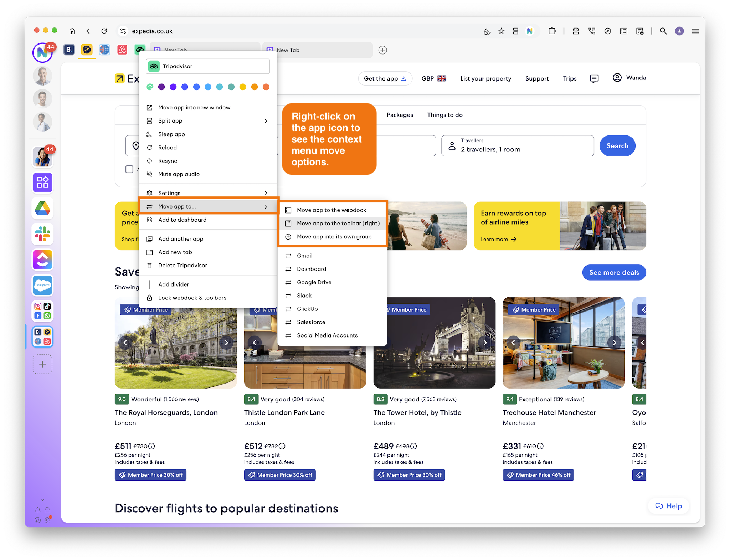Open List your property link
This screenshot has height=560, width=730.
point(485,79)
